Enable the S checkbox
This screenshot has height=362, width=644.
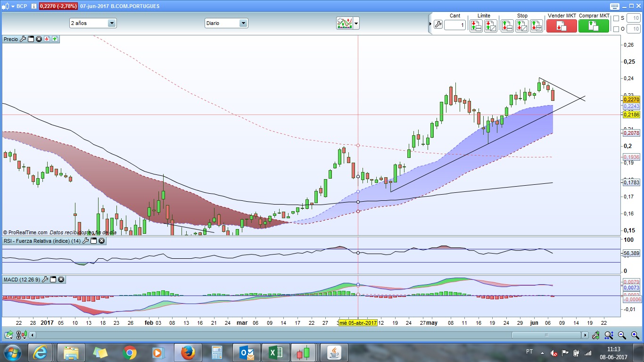pyautogui.click(x=616, y=18)
